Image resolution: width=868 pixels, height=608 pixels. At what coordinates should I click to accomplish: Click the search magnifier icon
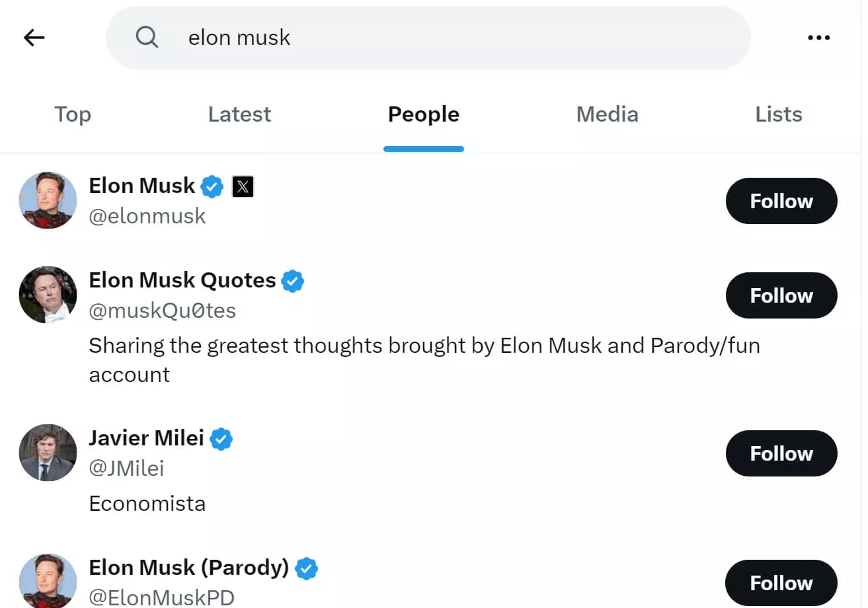click(x=147, y=37)
